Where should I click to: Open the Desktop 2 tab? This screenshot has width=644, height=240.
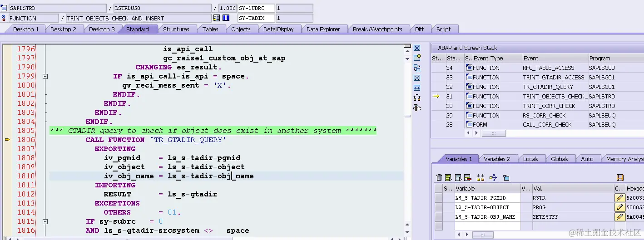[x=63, y=29]
